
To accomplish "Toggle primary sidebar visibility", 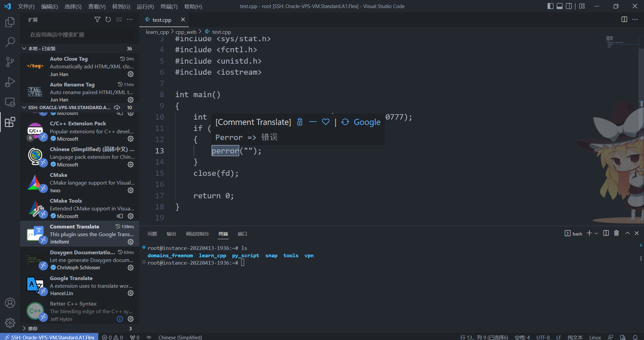I will [x=550, y=6].
